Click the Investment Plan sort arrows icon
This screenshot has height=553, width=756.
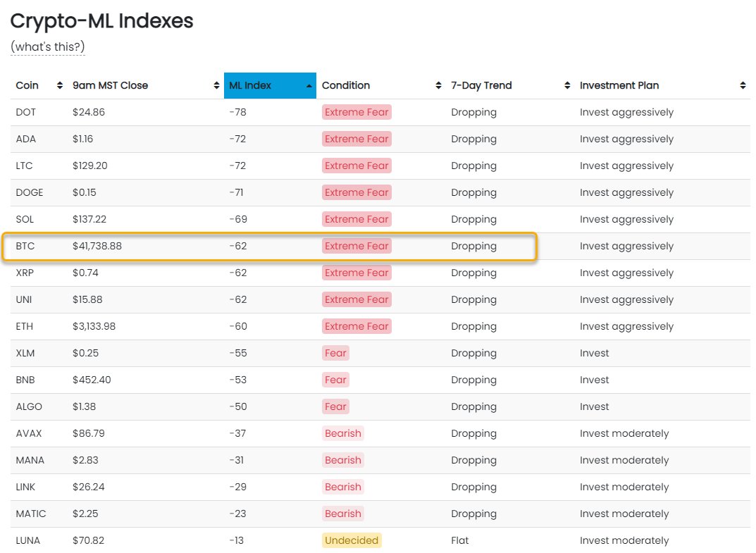tap(743, 85)
